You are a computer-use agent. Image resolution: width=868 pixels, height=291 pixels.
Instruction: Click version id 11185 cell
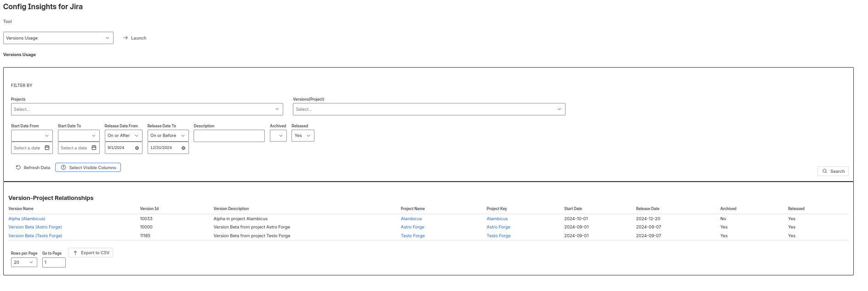145,236
